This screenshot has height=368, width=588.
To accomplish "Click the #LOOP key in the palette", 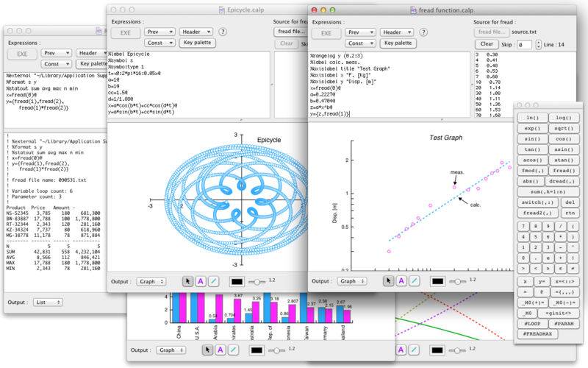I will tap(532, 323).
